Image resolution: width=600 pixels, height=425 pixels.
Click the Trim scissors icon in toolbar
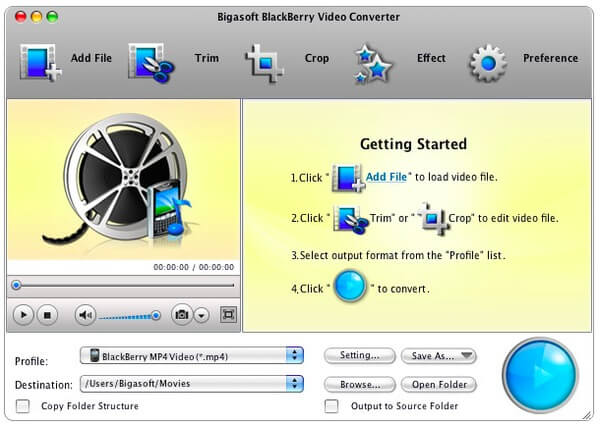coord(151,62)
